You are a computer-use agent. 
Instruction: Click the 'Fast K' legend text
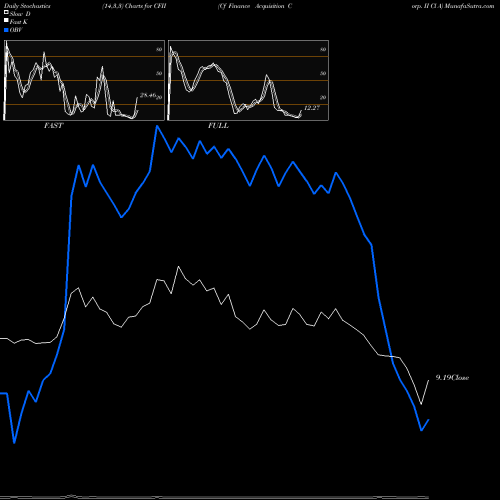[19, 22]
